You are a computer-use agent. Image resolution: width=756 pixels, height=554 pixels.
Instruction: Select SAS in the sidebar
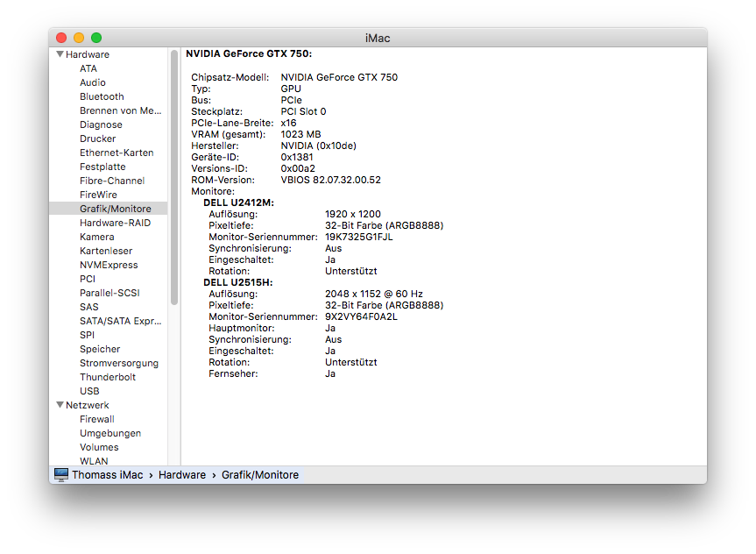point(88,307)
